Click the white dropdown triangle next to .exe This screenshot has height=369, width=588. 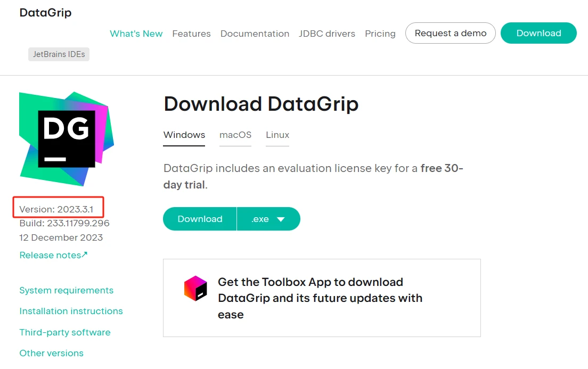(281, 219)
